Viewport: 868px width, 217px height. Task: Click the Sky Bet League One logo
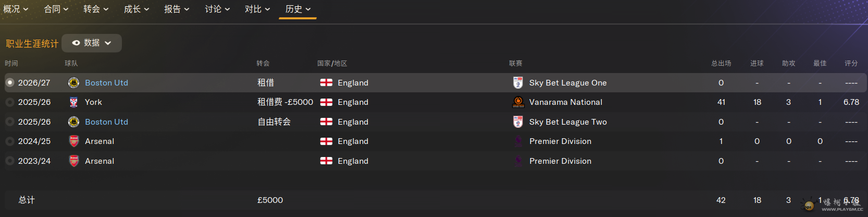(518, 82)
